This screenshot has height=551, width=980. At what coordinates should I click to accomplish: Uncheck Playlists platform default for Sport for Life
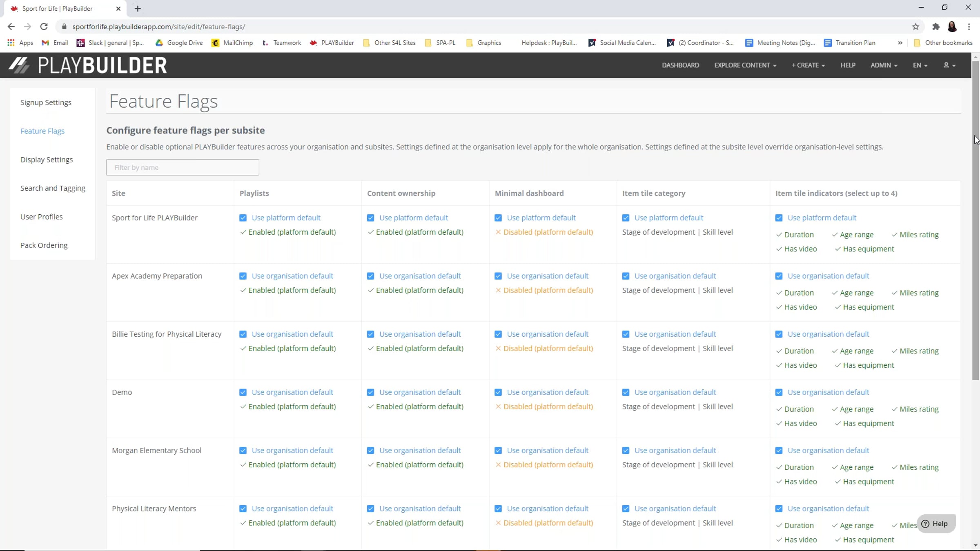pyautogui.click(x=243, y=218)
